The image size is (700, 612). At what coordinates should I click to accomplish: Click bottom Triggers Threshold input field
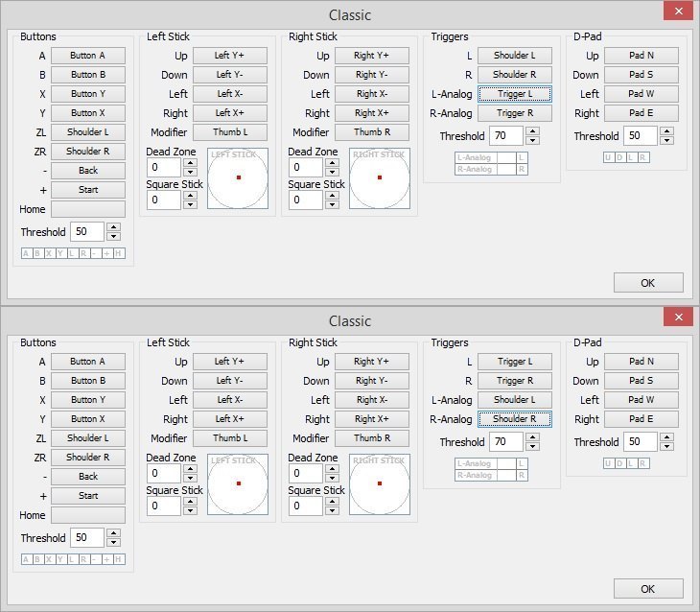click(505, 442)
